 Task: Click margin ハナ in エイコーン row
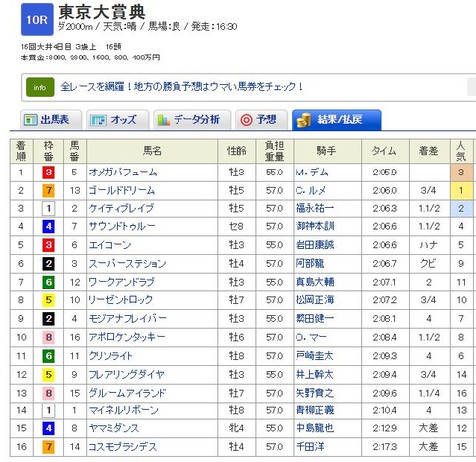coord(429,245)
